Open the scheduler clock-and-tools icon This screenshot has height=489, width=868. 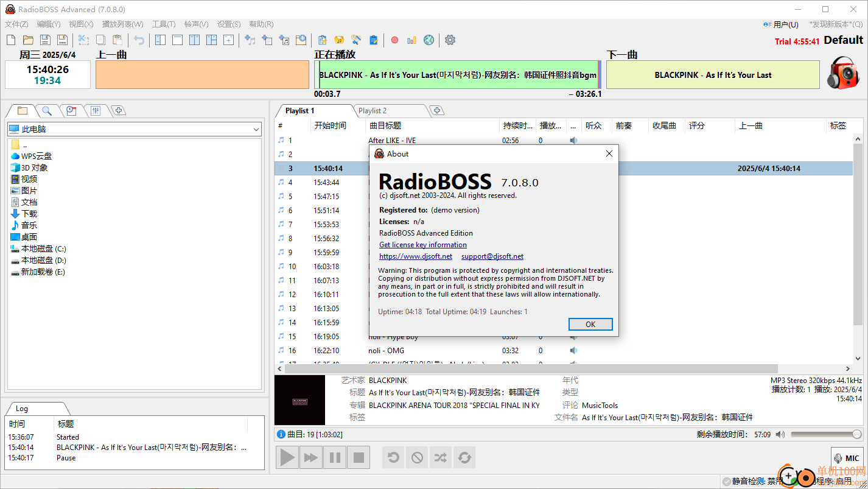(x=357, y=40)
